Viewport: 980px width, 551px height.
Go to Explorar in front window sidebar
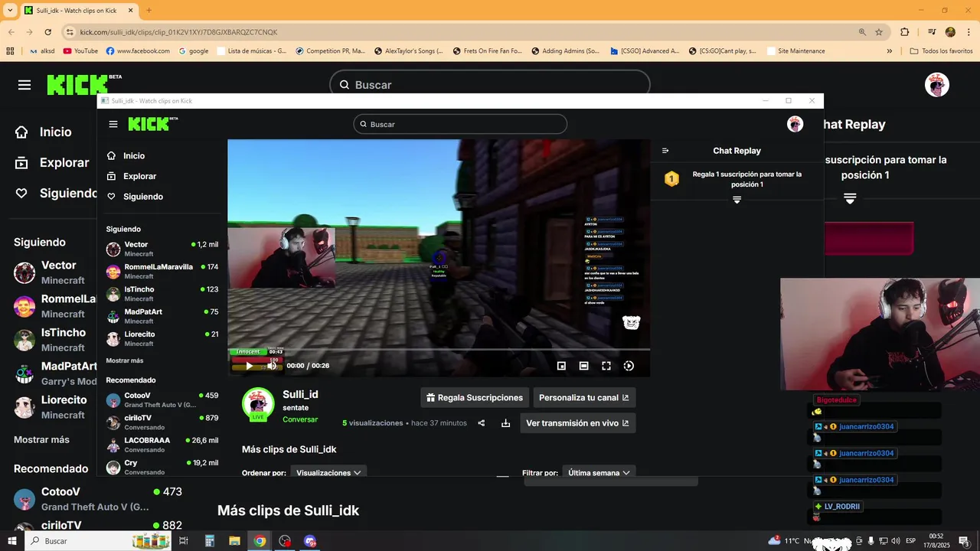[139, 176]
